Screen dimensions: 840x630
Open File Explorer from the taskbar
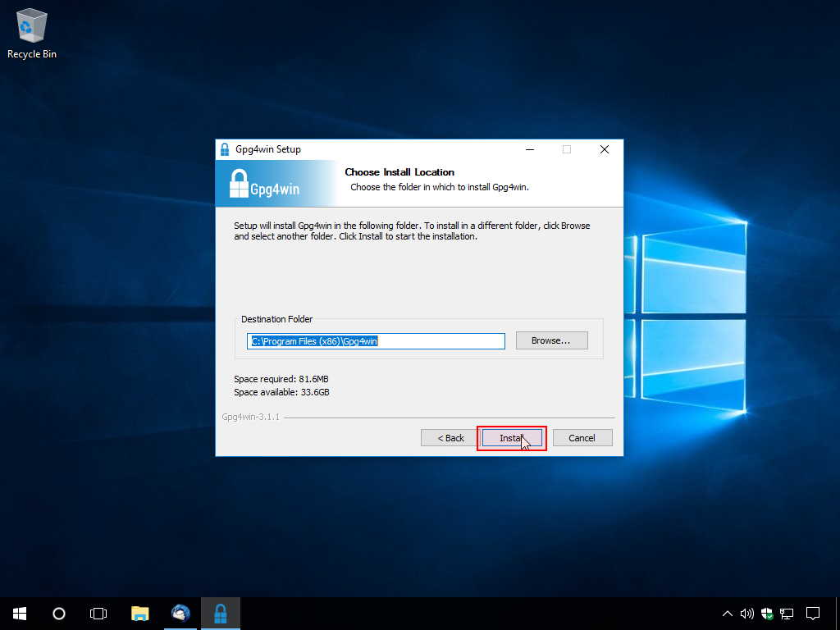tap(139, 613)
